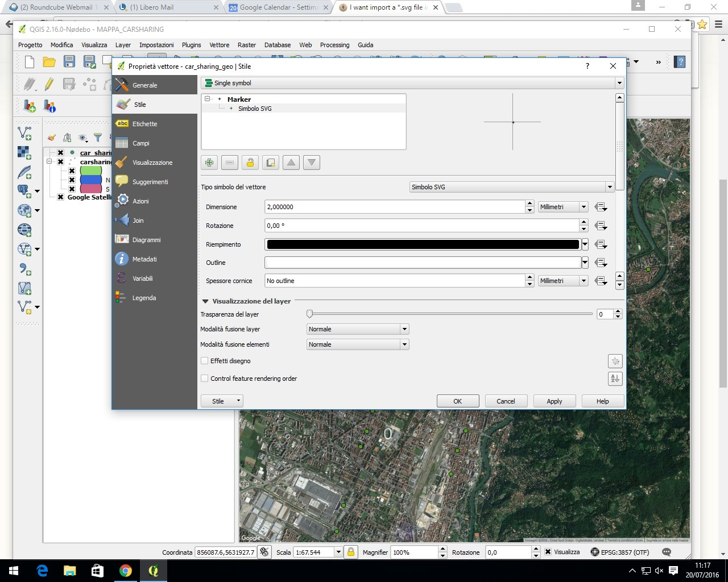
Task: Click the messages log speech bubble icon
Action: (667, 552)
